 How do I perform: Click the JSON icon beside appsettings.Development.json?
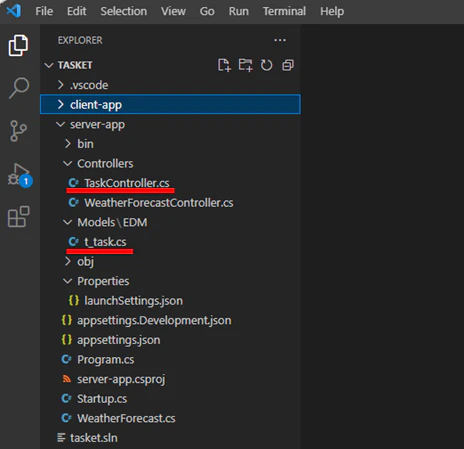[x=67, y=320]
